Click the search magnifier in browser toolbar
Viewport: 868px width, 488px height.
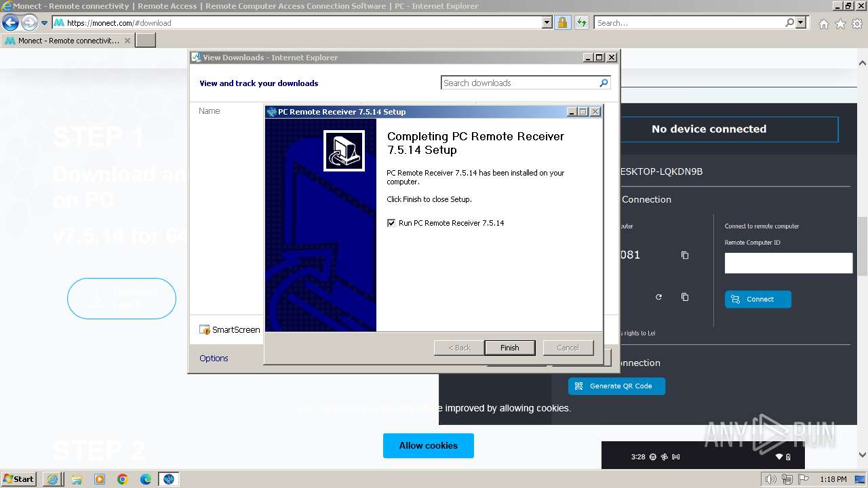point(790,23)
